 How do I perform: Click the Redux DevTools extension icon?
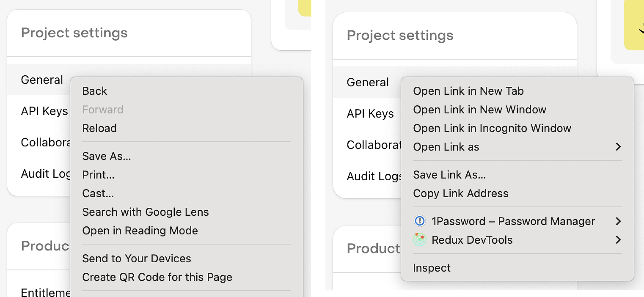click(x=419, y=240)
